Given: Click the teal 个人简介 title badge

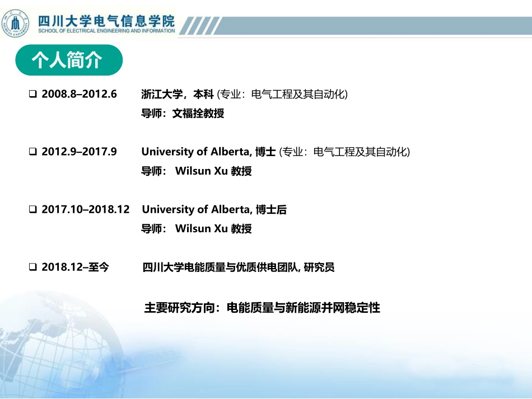Looking at the screenshot, I should (x=67, y=60).
